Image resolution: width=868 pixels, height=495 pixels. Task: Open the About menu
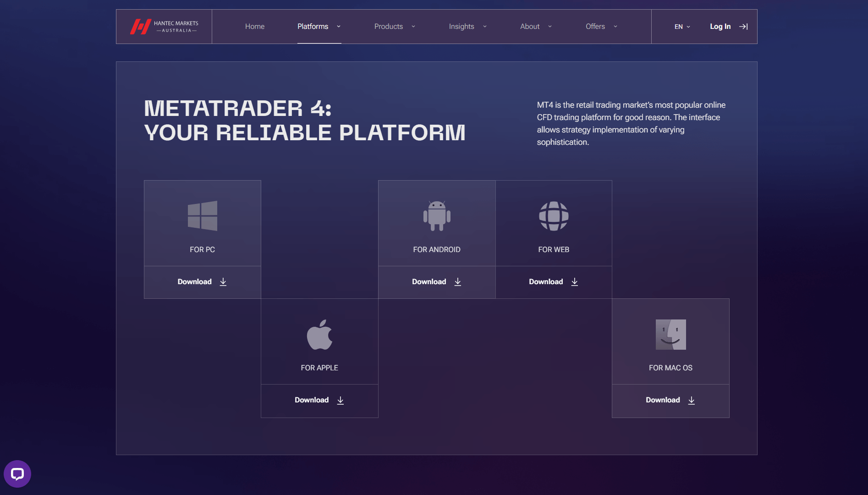tap(530, 27)
